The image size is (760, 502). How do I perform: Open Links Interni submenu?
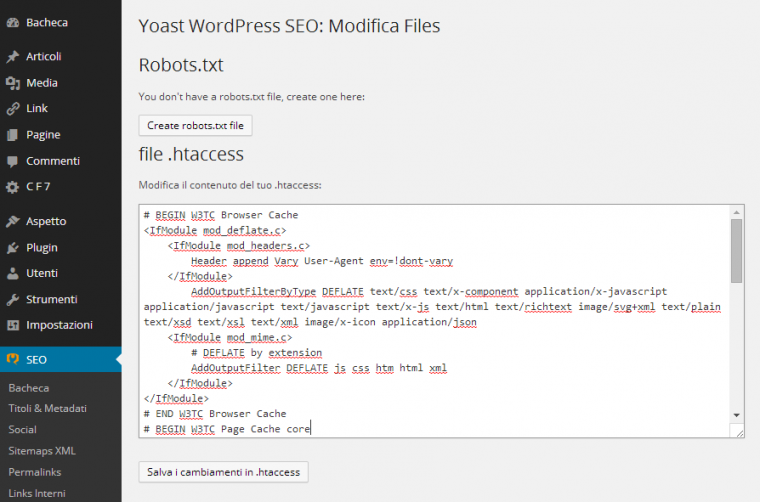[37, 493]
